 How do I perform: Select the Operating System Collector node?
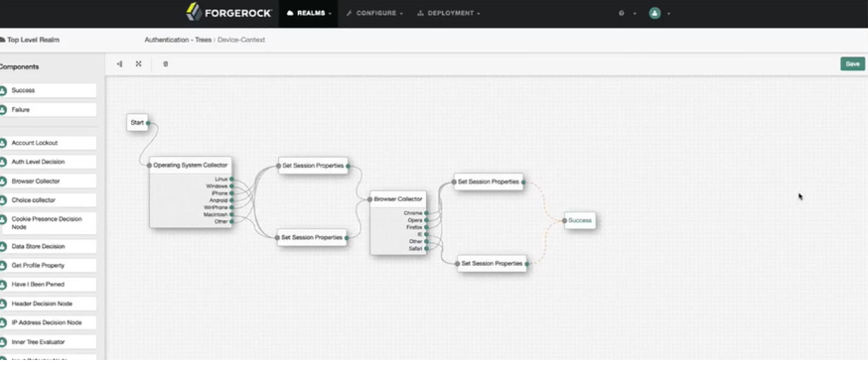click(191, 192)
